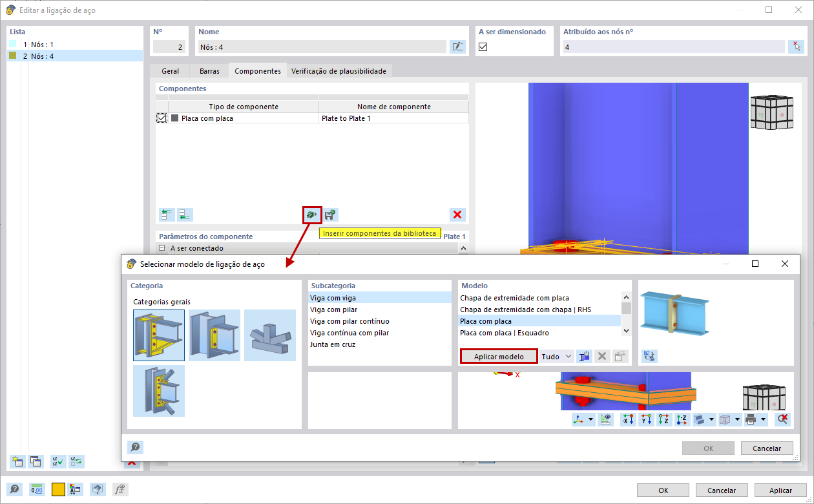
Task: Click show dimensions visibility icon in preview toolbar
Action: tap(605, 419)
